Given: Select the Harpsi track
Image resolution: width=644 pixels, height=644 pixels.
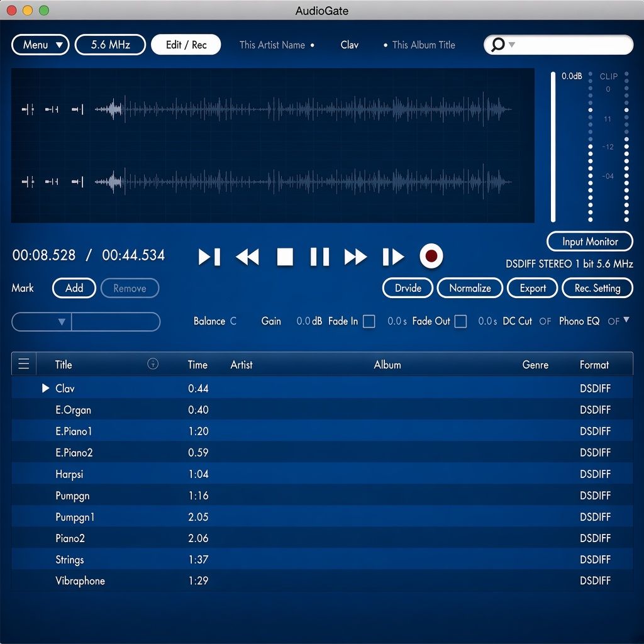Looking at the screenshot, I should (x=322, y=474).
